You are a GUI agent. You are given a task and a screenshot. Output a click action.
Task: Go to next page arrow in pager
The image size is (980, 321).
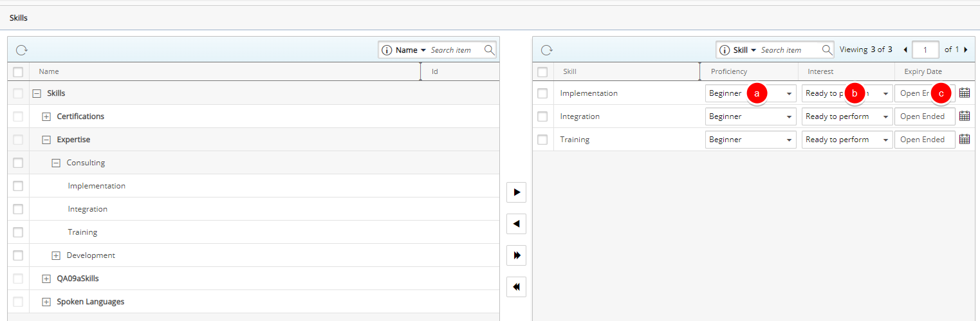pos(965,50)
